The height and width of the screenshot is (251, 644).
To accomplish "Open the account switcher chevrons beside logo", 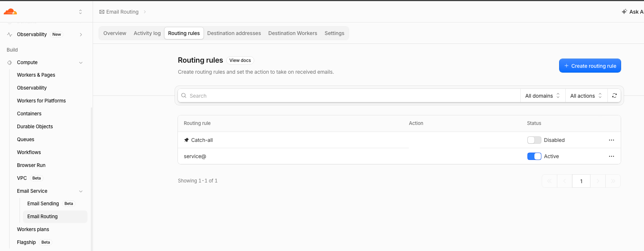I will pos(80,12).
